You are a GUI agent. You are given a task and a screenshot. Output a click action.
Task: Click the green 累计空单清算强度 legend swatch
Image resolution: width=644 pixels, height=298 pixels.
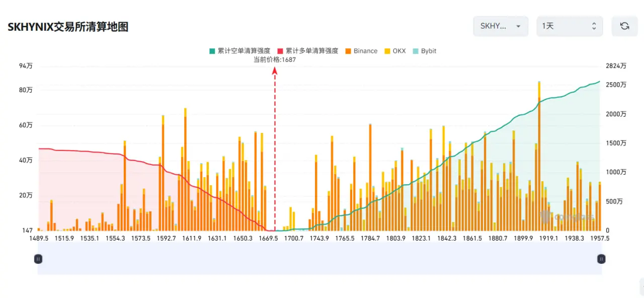[x=212, y=51]
